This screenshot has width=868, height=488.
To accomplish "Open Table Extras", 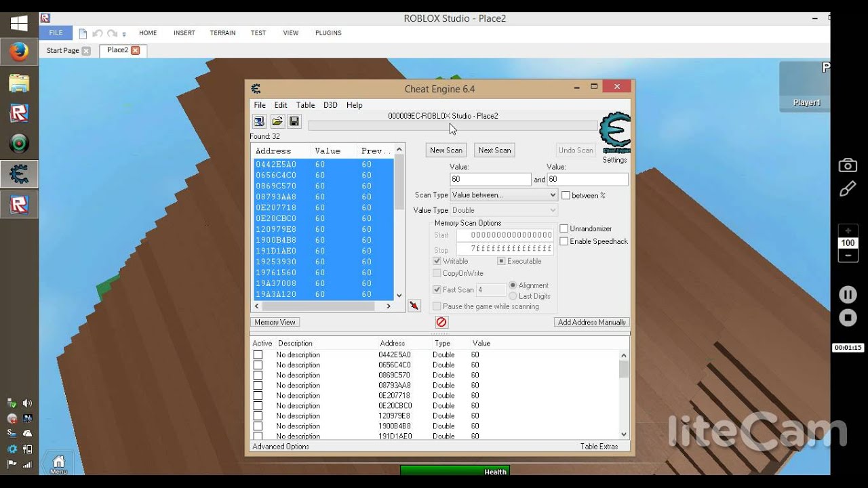I will click(x=599, y=447).
